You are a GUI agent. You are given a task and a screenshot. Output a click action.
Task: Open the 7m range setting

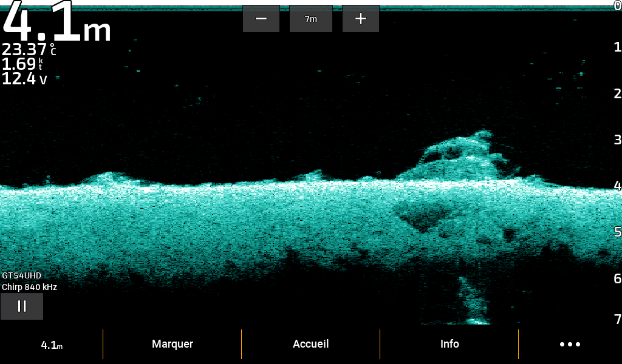[x=311, y=19]
